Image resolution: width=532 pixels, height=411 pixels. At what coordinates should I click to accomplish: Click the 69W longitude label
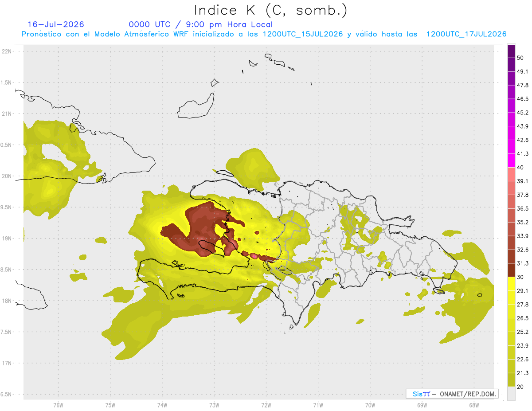point(422,405)
